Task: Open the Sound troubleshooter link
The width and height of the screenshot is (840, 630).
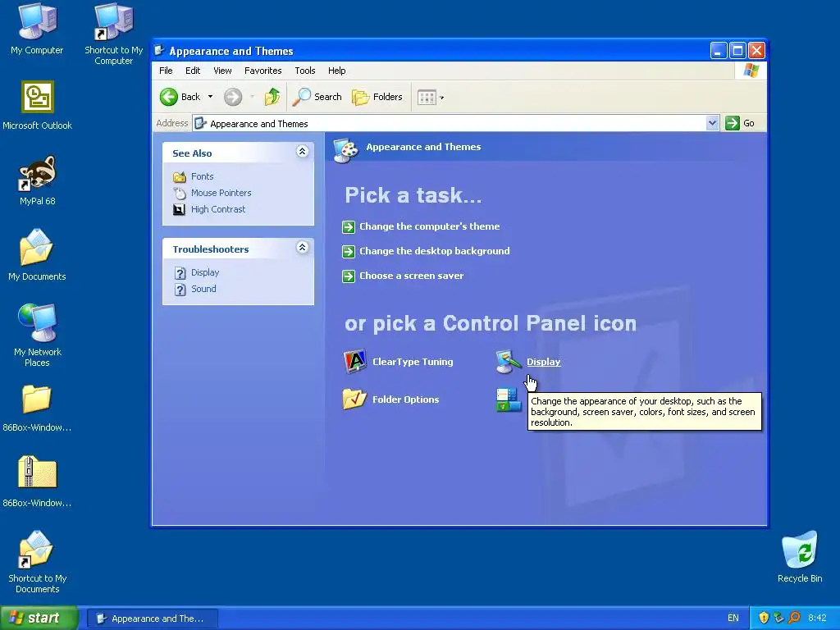Action: (203, 289)
